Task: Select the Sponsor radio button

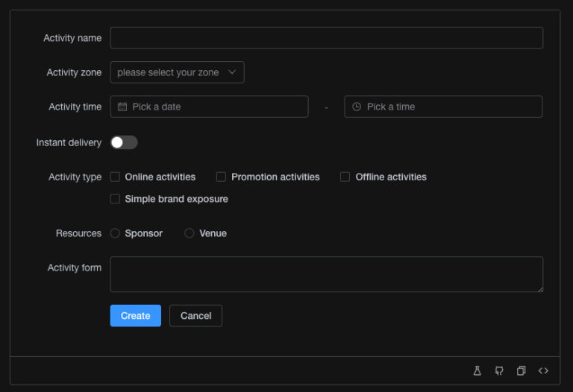Action: (x=116, y=233)
